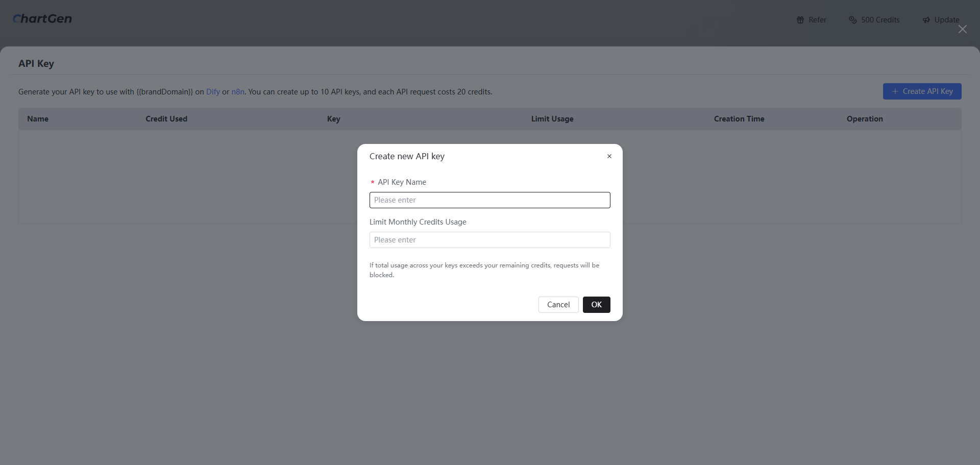980x465 pixels.
Task: Select the Creation Time column header
Action: point(739,119)
